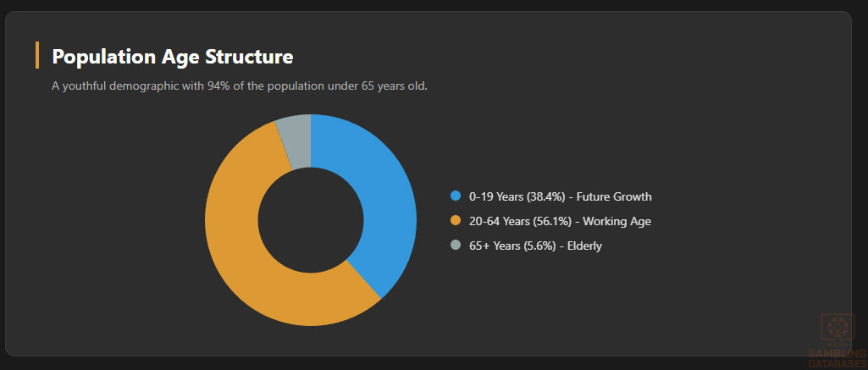The height and width of the screenshot is (370, 868).
Task: Click the blue legend dot for 0-19 Years
Action: (456, 196)
